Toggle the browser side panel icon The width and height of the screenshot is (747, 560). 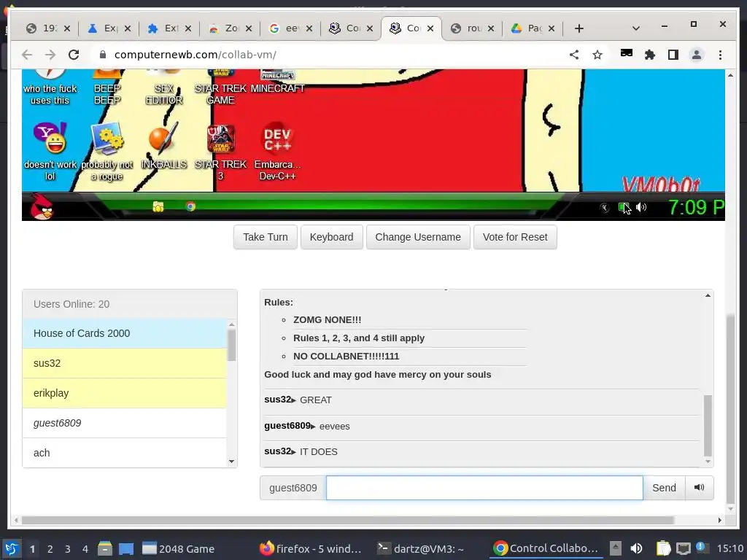point(673,55)
